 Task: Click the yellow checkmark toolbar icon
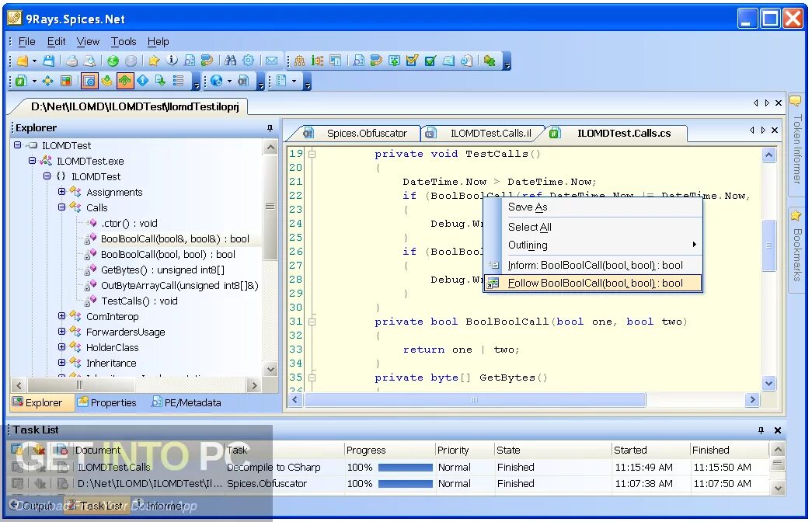[x=412, y=61]
